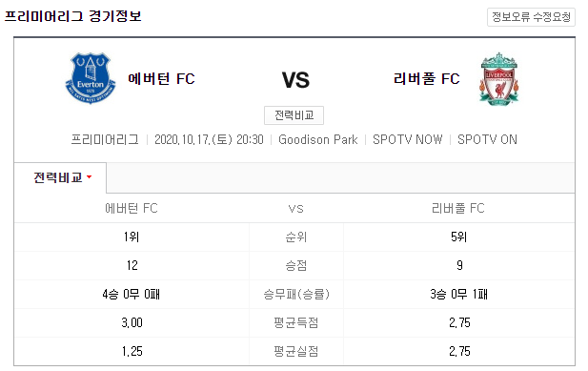Image resolution: width=588 pixels, height=371 pixels.
Task: Click the Liverpool club crest icon
Action: point(499,79)
